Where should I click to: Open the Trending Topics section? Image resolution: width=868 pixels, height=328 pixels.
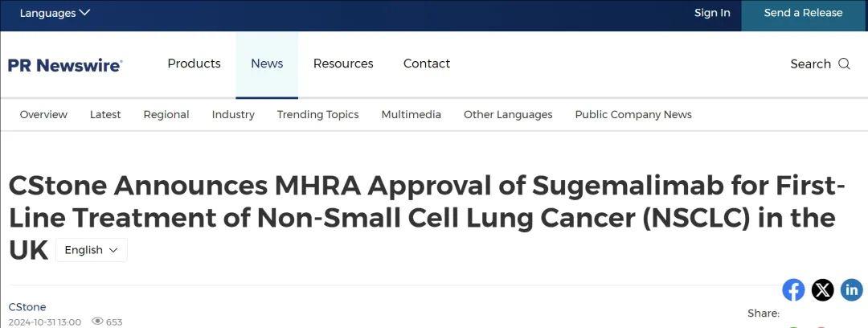point(317,114)
